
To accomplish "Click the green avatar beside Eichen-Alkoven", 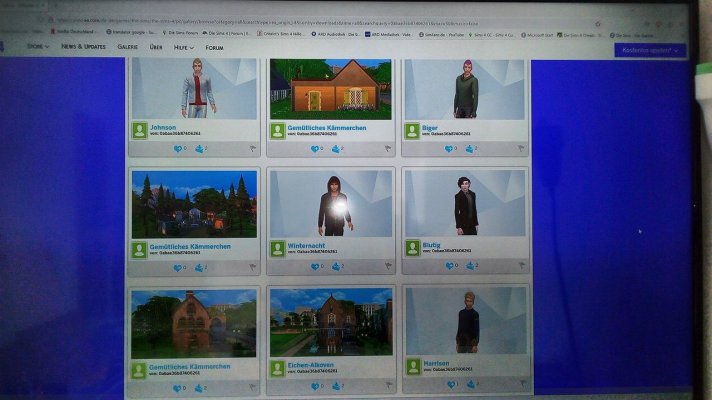I will (x=277, y=368).
